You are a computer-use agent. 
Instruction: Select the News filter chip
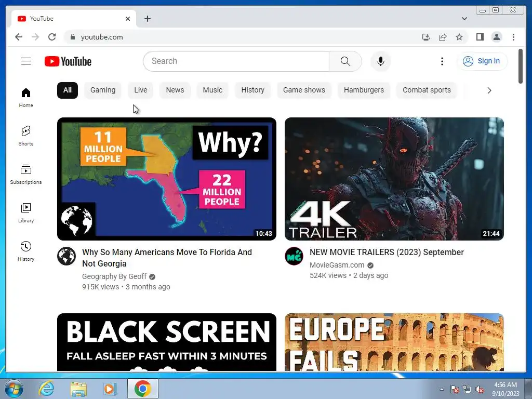click(175, 90)
